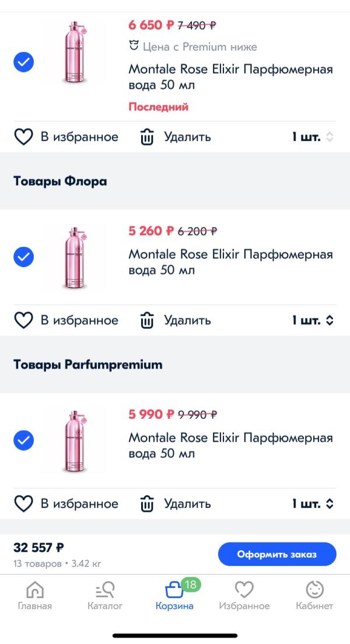350x644 pixels.
Task: Change quantity of the 5 260 ₽ perfume
Action: [x=313, y=320]
